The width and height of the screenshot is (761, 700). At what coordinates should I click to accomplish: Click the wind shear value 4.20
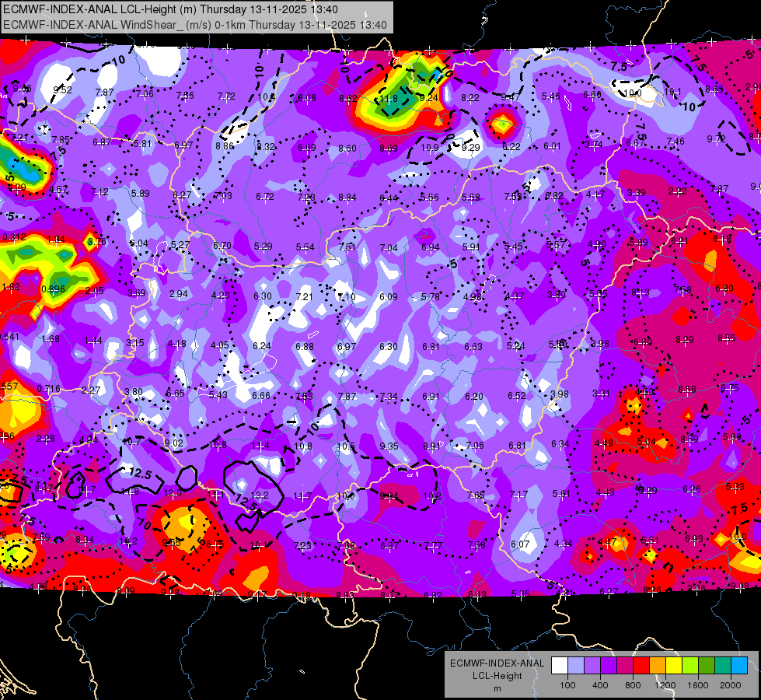point(220,296)
